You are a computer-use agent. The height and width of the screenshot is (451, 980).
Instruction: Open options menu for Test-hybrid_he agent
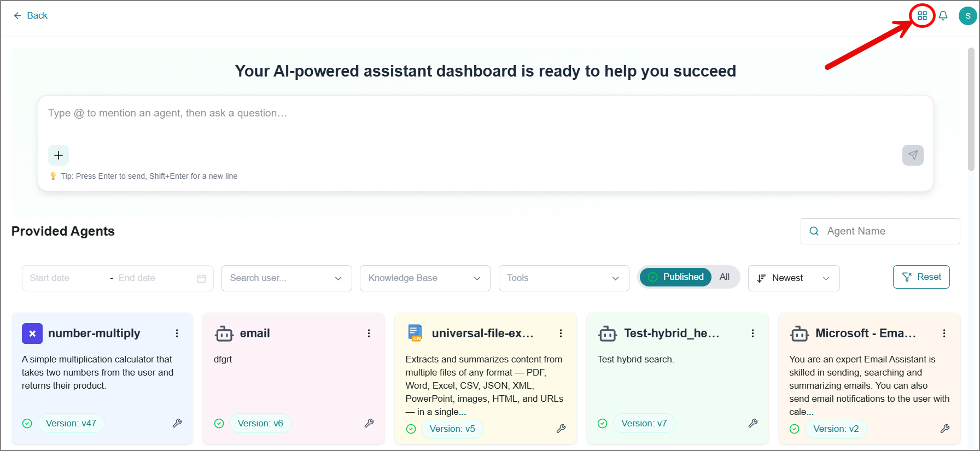(752, 333)
